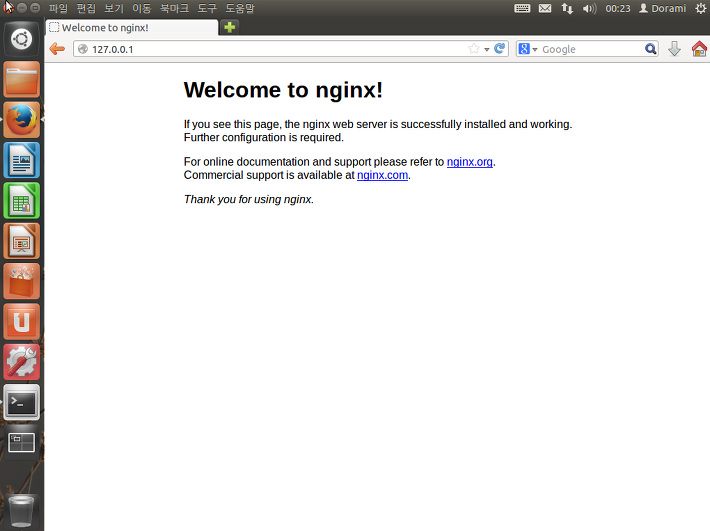Launch LibreOffice Calc from launcher

(x=21, y=201)
